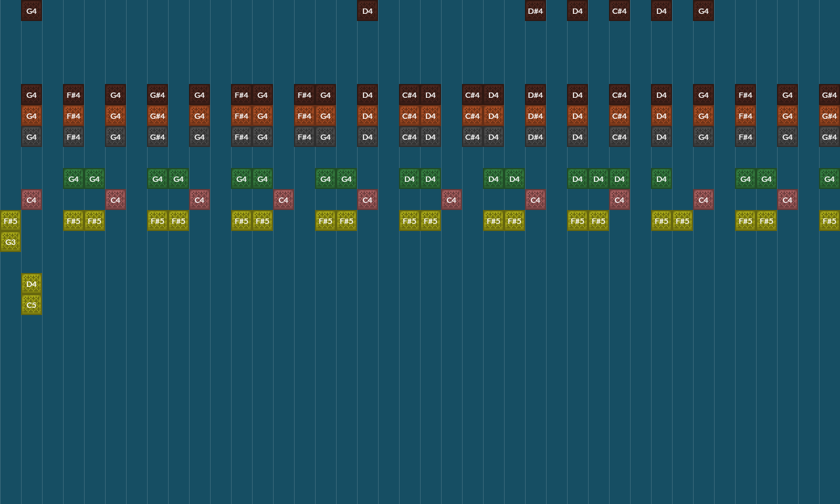Image resolution: width=840 pixels, height=504 pixels.
Task: Click the orange G#4 at the far right edge
Action: pyautogui.click(x=829, y=116)
